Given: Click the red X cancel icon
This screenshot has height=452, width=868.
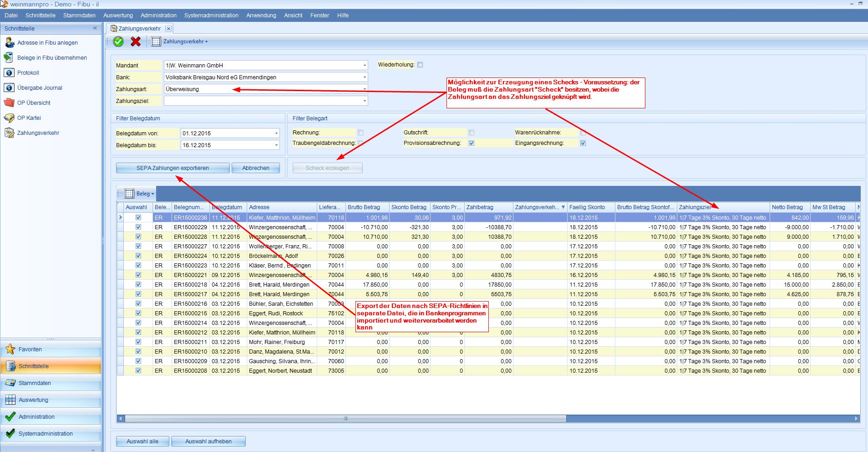Looking at the screenshot, I should (136, 41).
